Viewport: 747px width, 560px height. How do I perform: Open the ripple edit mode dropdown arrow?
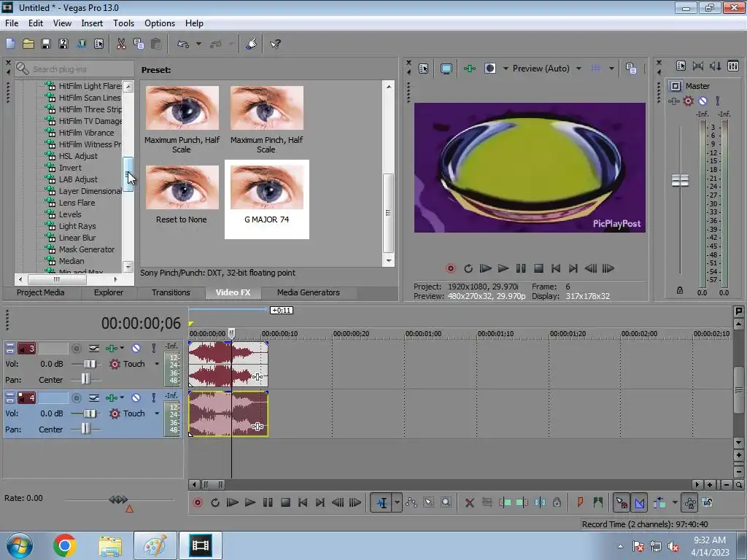(675, 502)
